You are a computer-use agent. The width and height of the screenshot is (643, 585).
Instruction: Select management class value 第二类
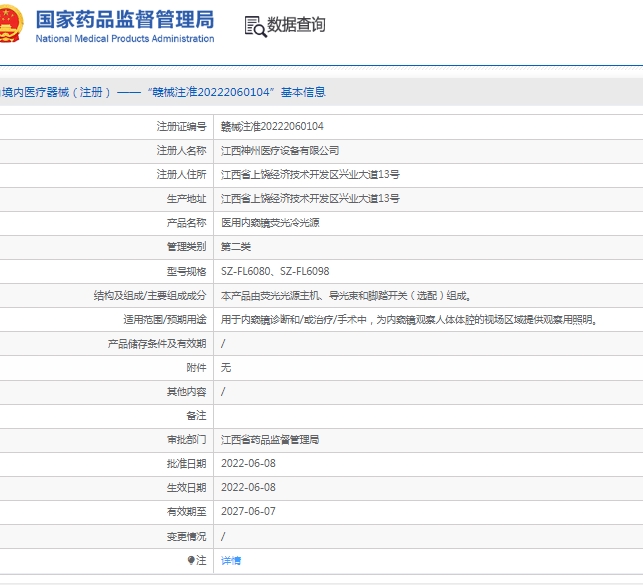pyautogui.click(x=236, y=247)
